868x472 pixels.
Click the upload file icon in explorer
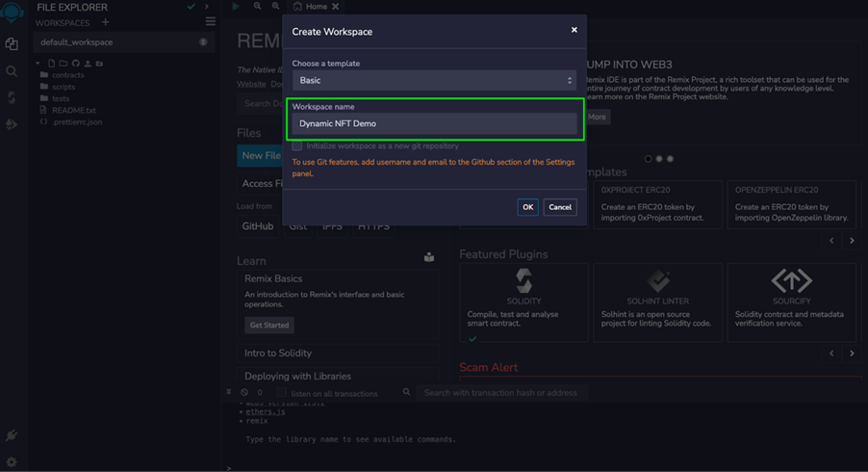pos(88,64)
